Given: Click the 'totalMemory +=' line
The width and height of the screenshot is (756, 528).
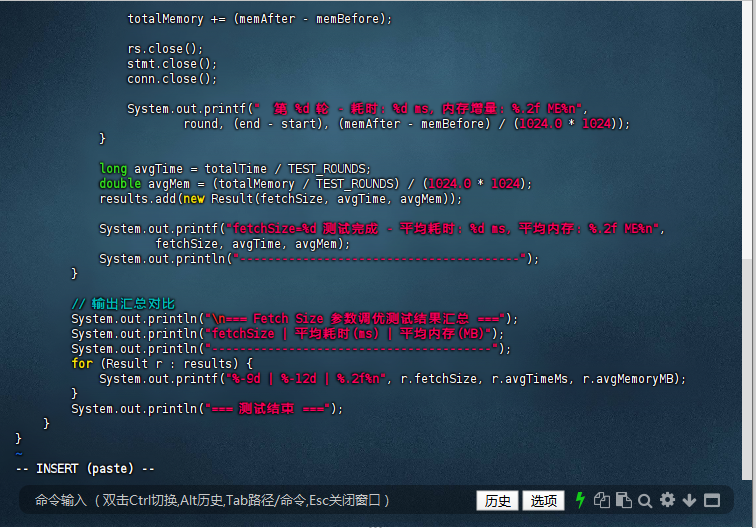Looking at the screenshot, I should coord(259,19).
